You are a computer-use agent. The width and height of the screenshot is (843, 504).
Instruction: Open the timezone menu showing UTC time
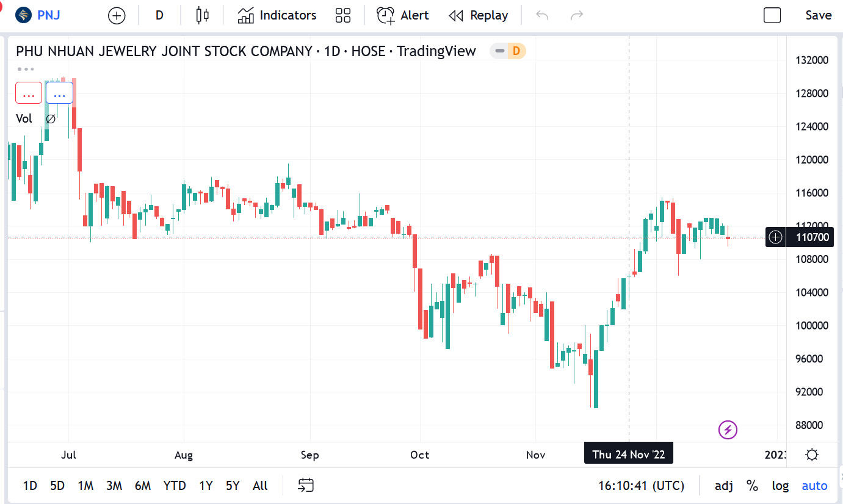tap(641, 486)
